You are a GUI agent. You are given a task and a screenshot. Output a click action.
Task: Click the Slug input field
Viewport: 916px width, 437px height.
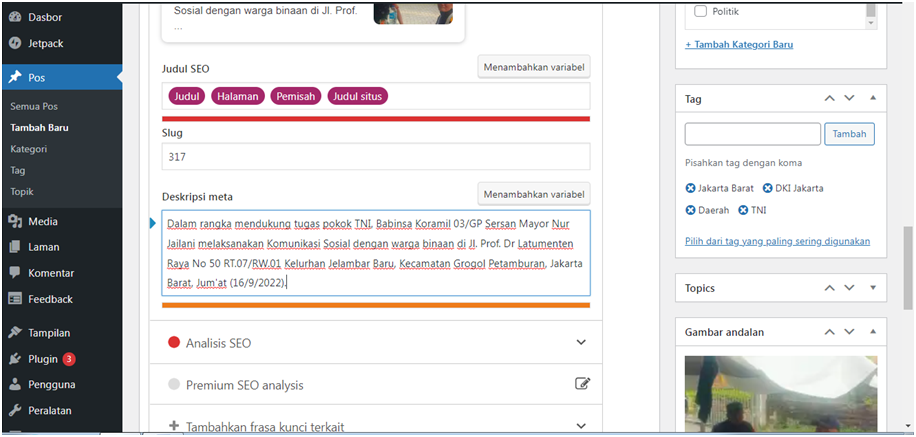(376, 157)
